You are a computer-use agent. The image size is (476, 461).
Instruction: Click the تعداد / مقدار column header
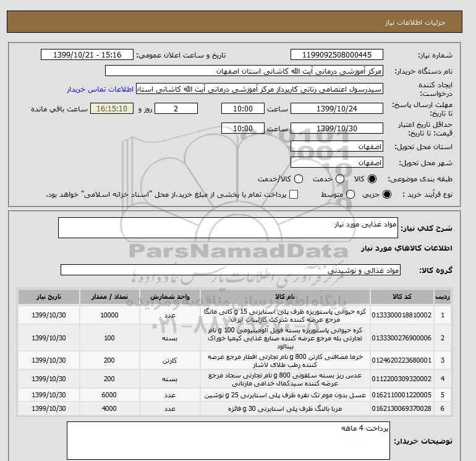109,296
